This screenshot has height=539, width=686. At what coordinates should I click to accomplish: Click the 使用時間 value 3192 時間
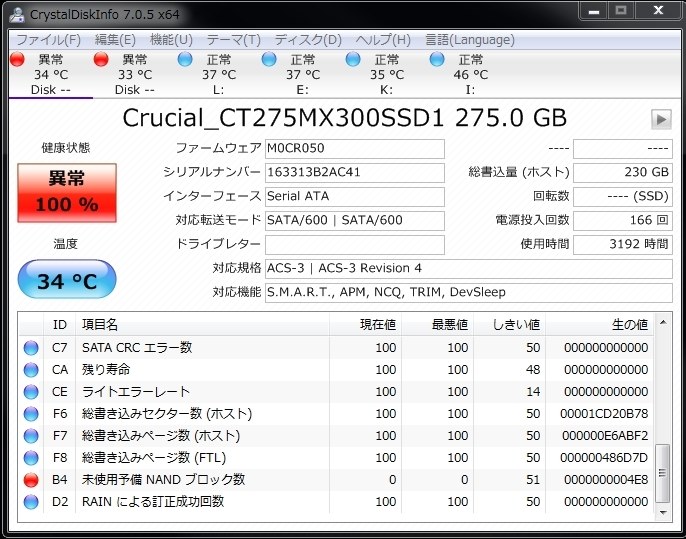pos(623,245)
